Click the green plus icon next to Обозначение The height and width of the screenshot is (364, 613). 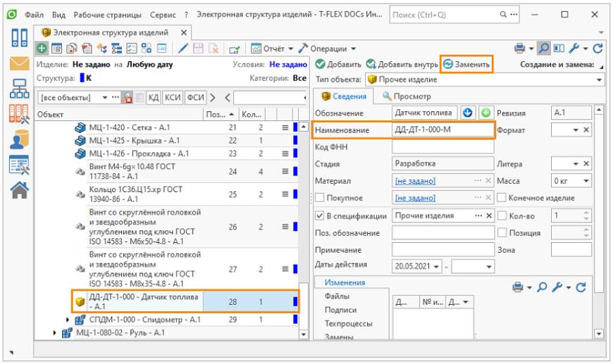(486, 113)
